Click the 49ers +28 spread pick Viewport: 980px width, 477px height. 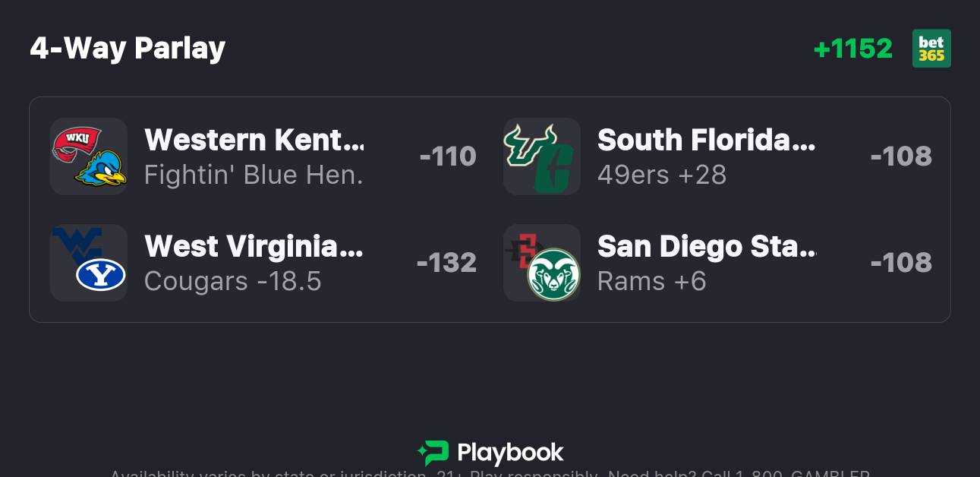click(662, 175)
